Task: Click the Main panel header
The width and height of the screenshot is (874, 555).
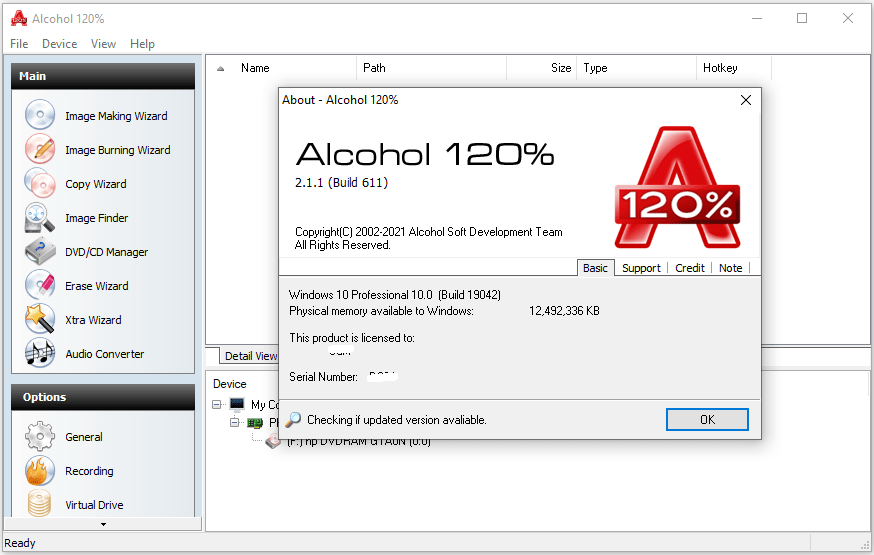Action: [103, 76]
